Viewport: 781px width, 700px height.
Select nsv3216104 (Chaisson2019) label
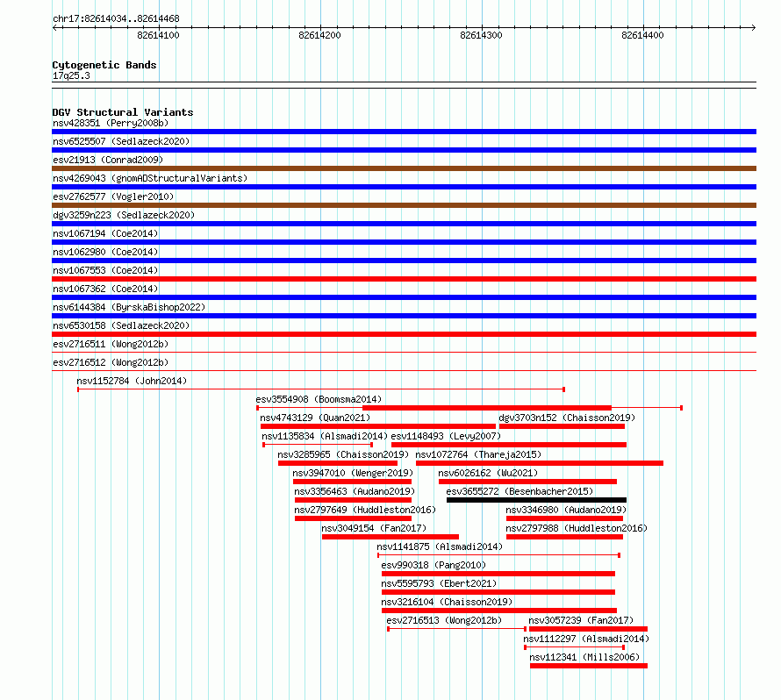447,602
